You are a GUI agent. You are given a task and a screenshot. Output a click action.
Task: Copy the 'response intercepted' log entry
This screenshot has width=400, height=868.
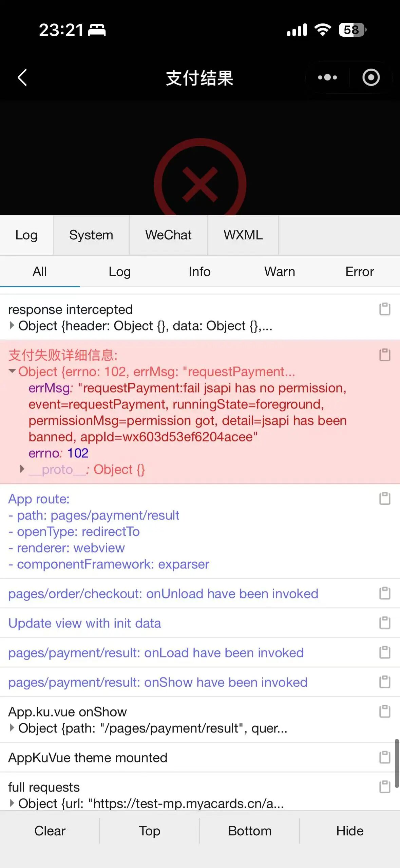[385, 309]
